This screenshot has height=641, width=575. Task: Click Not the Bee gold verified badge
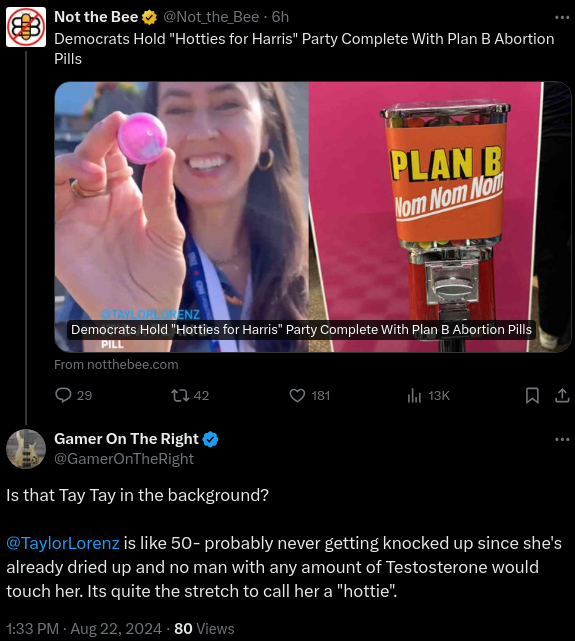[x=149, y=17]
